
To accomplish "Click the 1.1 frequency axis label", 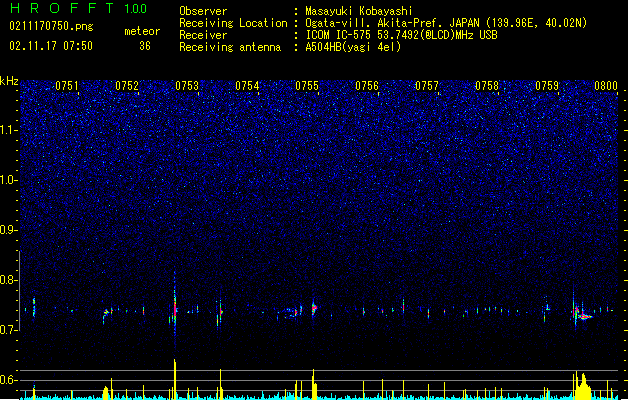I will click(9, 130).
